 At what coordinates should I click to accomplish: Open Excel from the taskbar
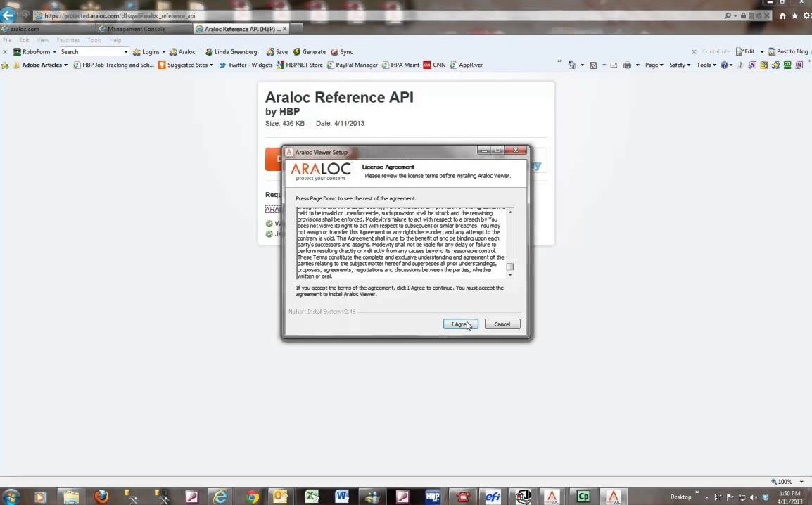[311, 497]
